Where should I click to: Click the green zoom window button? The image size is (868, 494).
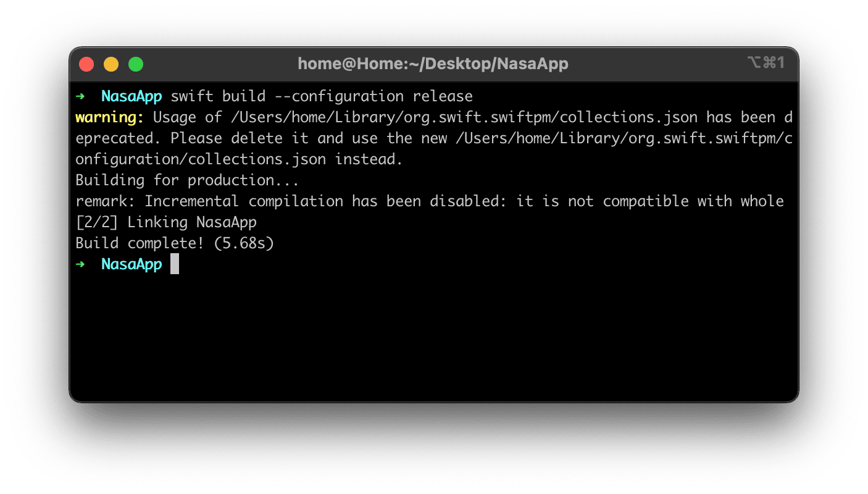click(136, 64)
